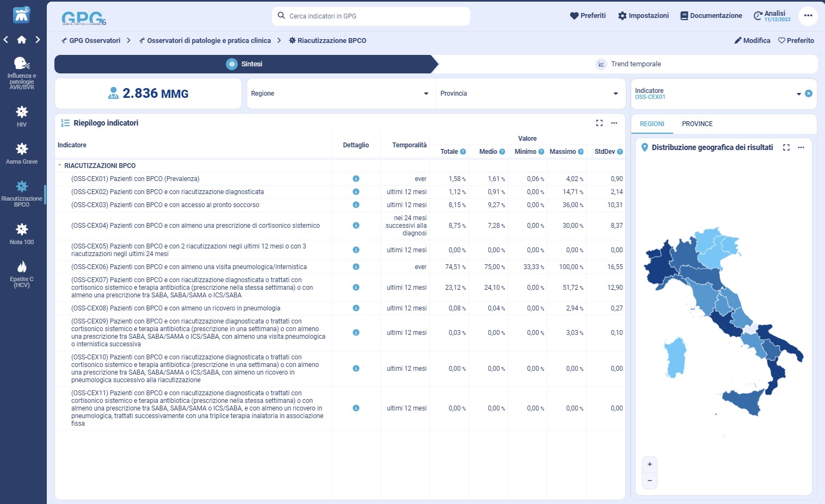Click the home icon in sidebar
The height and width of the screenshot is (504, 825).
point(22,40)
